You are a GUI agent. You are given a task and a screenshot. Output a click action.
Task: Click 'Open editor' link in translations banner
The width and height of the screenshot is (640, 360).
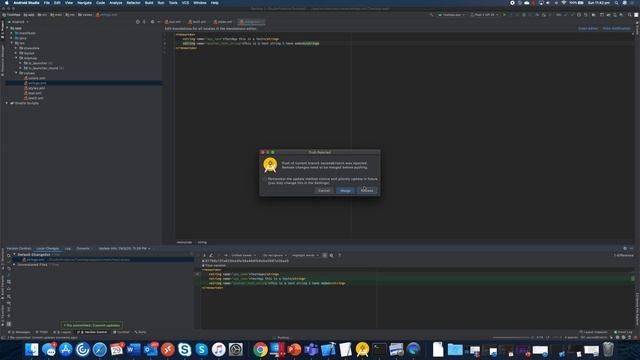coord(588,29)
